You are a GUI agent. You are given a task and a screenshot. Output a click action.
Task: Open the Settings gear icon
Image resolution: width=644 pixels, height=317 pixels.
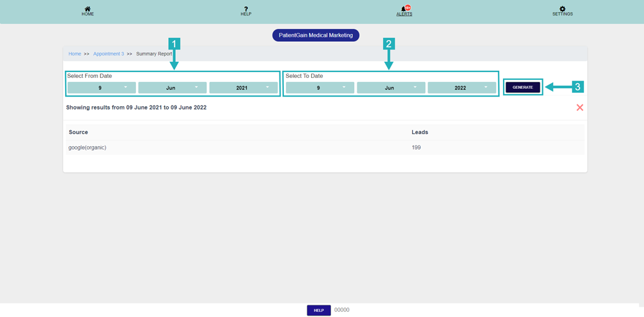pyautogui.click(x=562, y=8)
